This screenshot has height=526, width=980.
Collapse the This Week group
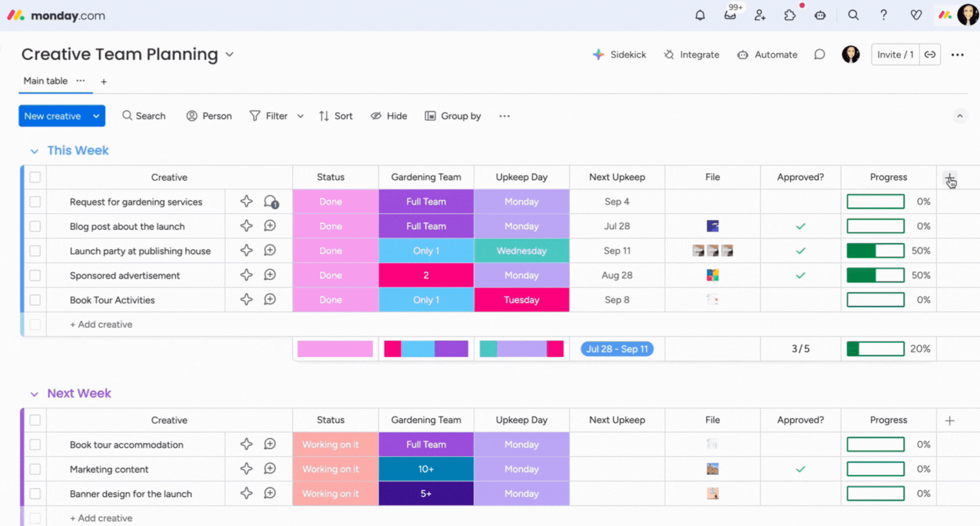click(35, 151)
